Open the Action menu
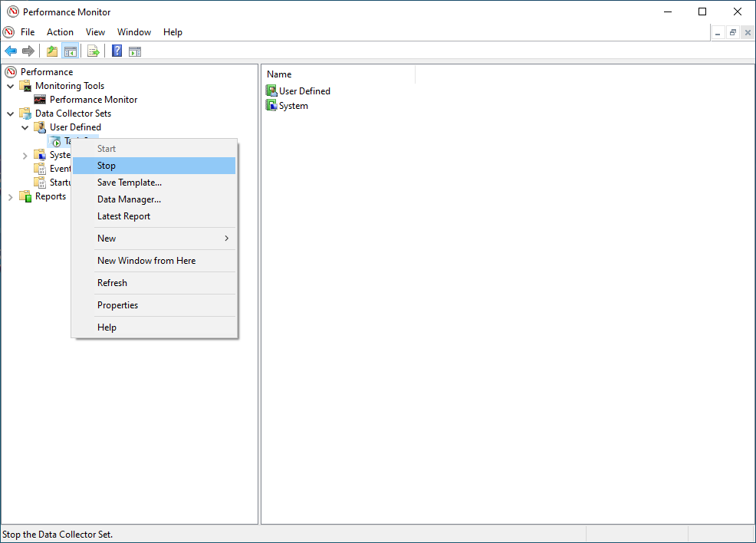 click(60, 32)
